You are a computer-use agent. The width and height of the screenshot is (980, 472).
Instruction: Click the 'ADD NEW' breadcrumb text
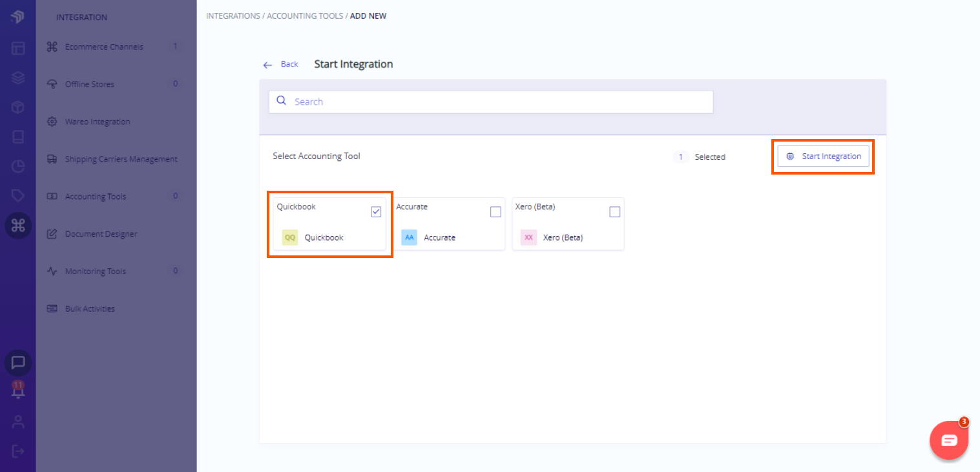(x=368, y=16)
